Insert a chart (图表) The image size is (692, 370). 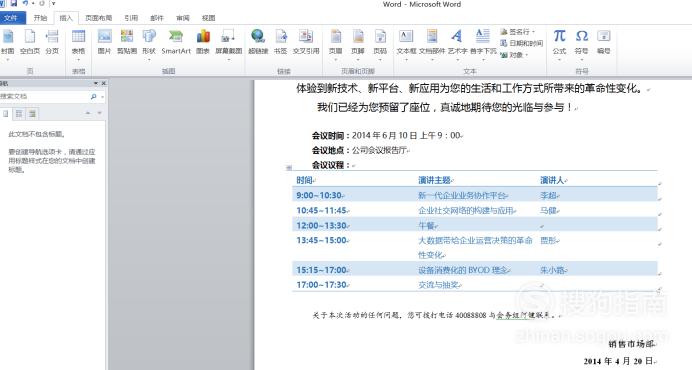[203, 43]
